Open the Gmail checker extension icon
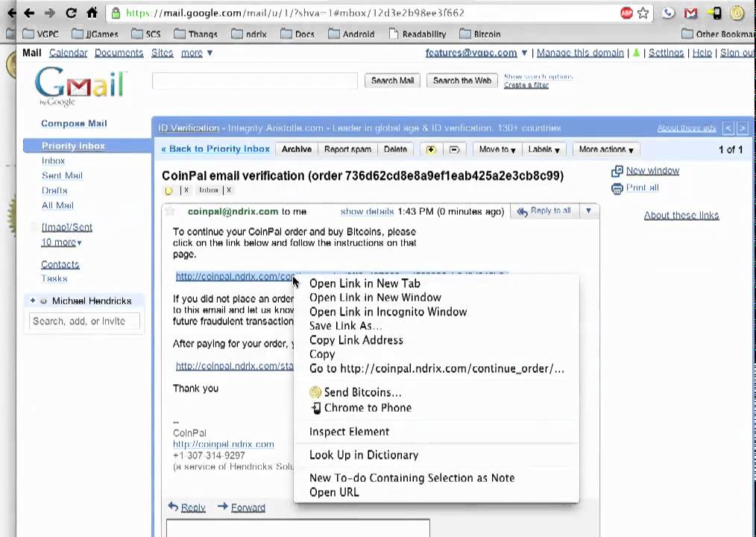 690,13
